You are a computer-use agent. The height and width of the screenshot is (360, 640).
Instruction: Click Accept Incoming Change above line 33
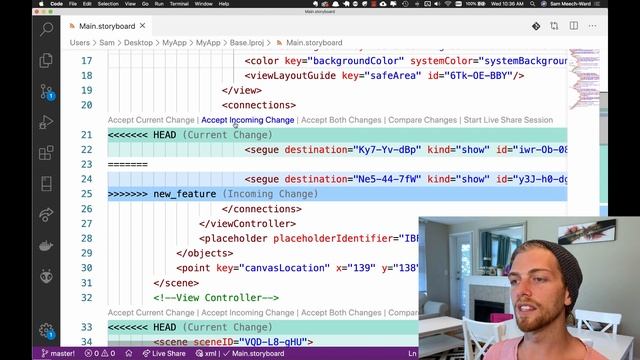click(x=247, y=313)
